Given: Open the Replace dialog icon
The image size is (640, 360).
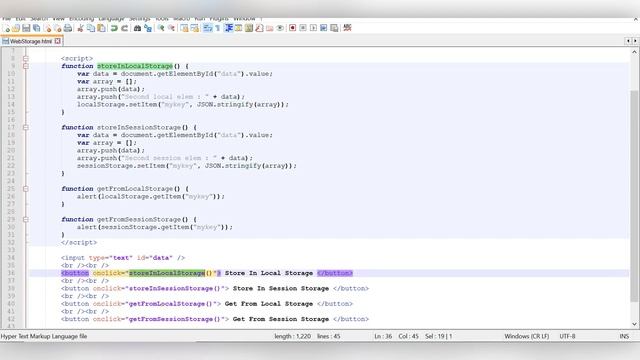Looking at the screenshot, I should tap(148, 28).
